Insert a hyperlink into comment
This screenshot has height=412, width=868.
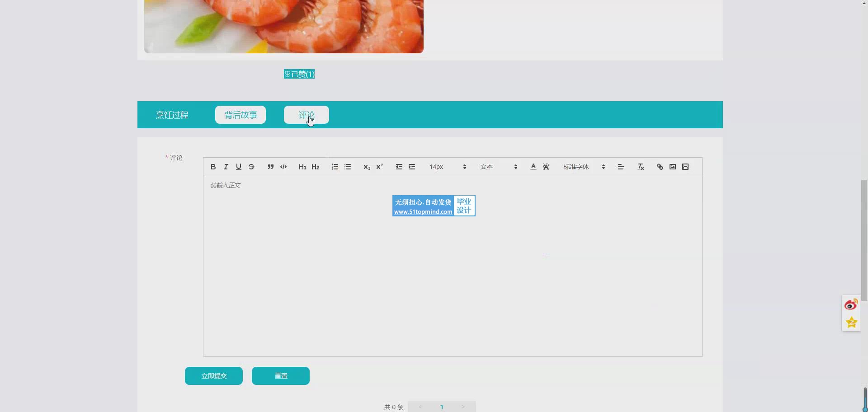pyautogui.click(x=660, y=167)
